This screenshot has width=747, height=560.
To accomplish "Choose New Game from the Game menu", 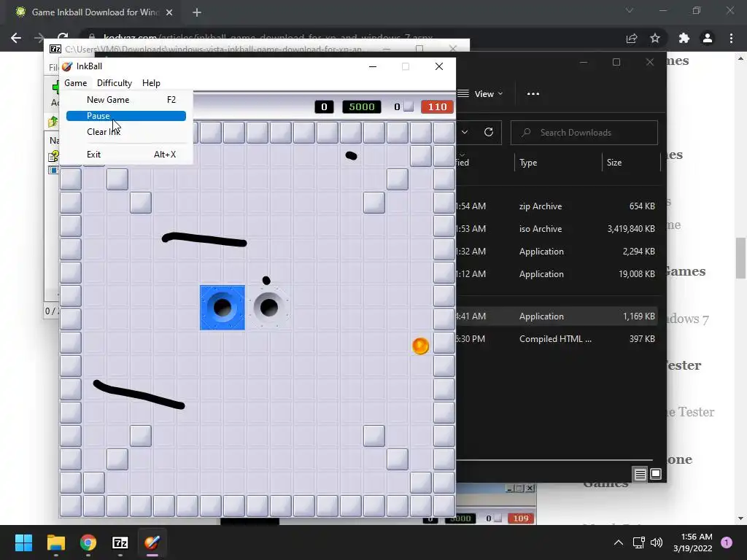I will [x=126, y=99].
